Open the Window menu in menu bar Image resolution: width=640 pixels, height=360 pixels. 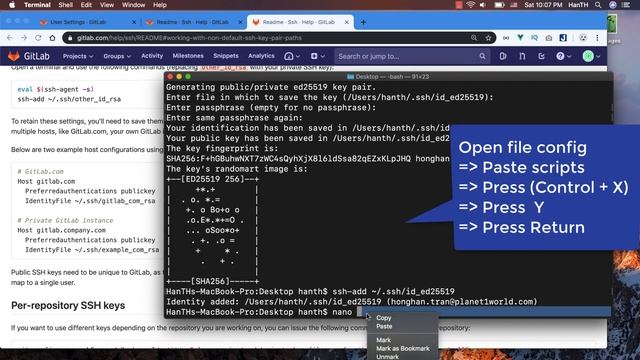click(x=133, y=5)
